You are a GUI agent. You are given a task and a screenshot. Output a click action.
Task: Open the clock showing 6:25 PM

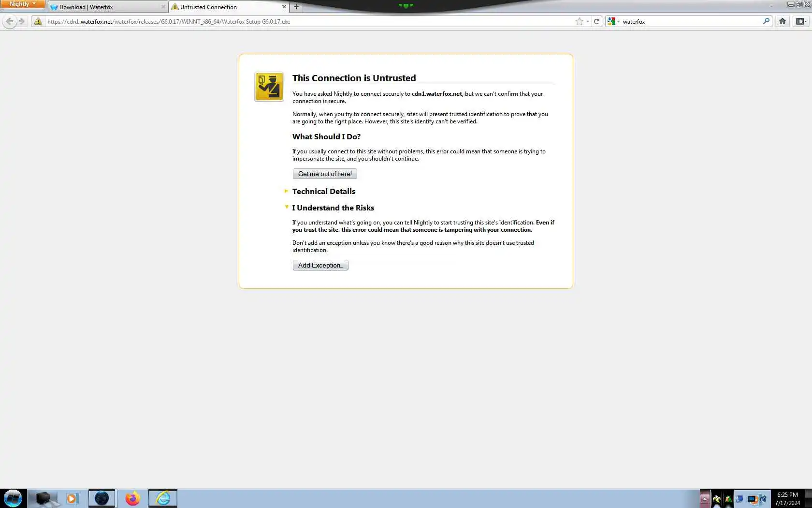point(787,499)
